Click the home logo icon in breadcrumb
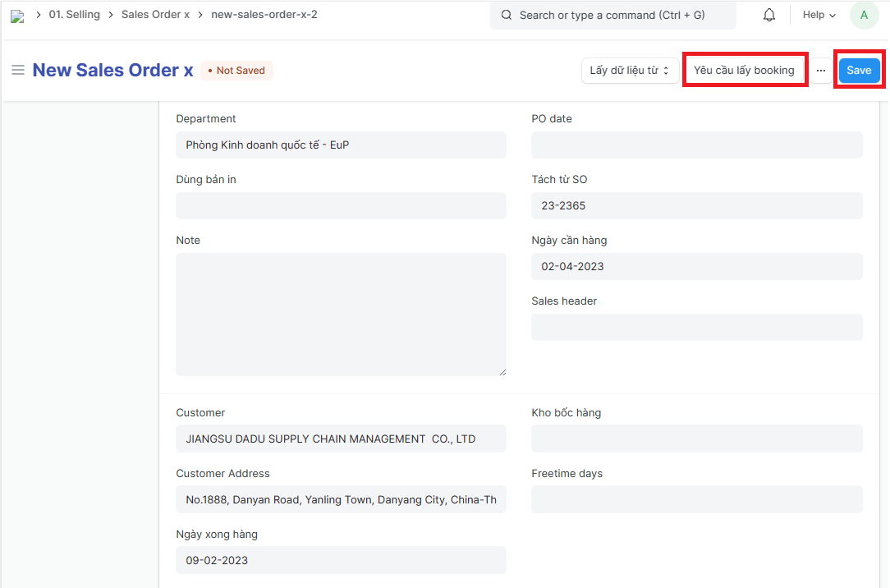This screenshot has height=588, width=890. click(16, 16)
